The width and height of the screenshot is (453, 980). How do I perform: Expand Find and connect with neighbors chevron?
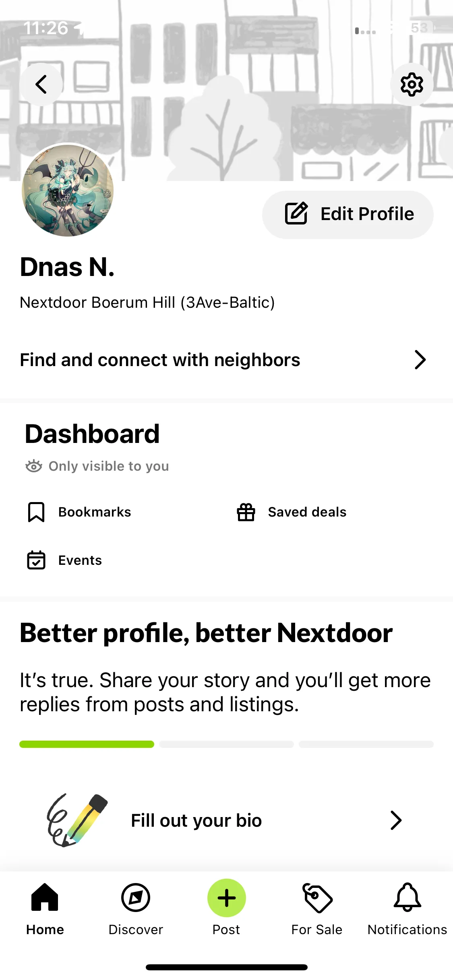420,360
